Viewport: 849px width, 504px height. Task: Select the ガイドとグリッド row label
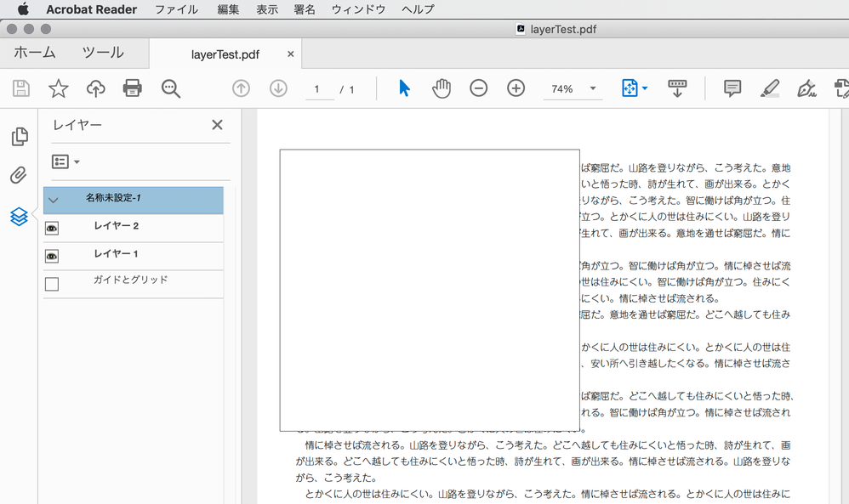coord(130,280)
